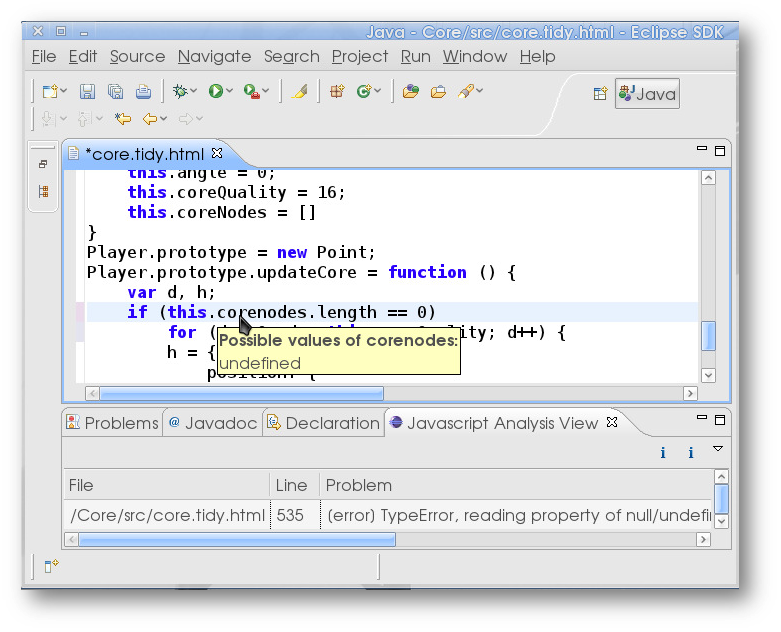Switch to the Declaration tab
Image resolution: width=781 pixels, height=632 pixels.
click(324, 423)
